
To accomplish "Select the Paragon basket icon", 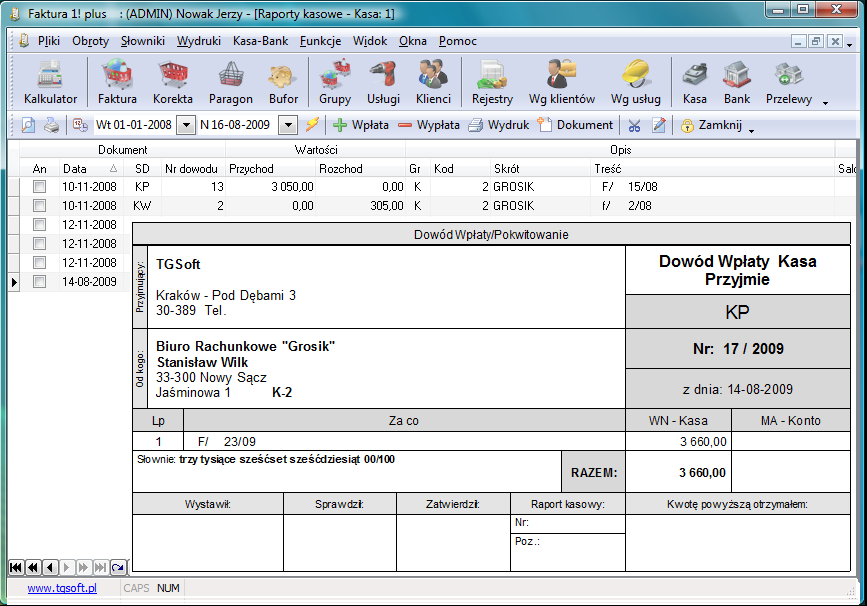I will (230, 82).
